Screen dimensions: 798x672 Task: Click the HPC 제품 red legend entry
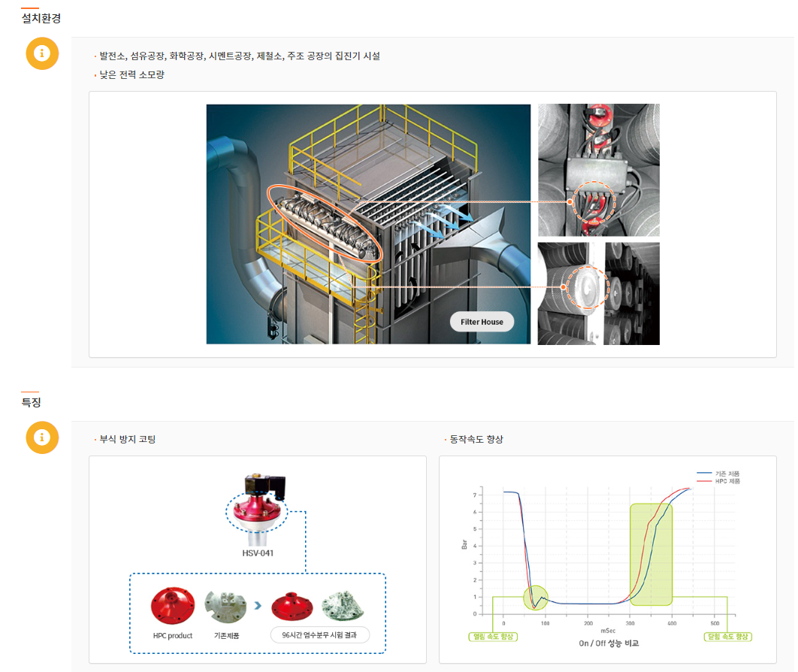(718, 480)
